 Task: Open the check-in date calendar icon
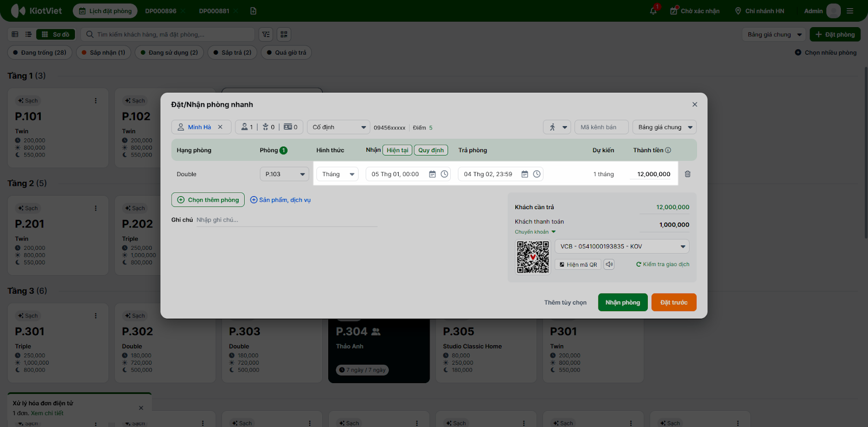click(432, 174)
